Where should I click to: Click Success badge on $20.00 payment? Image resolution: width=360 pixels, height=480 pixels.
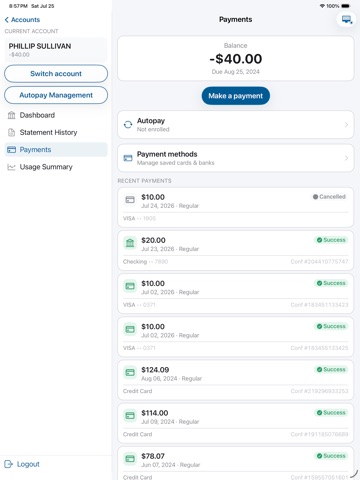click(x=331, y=240)
